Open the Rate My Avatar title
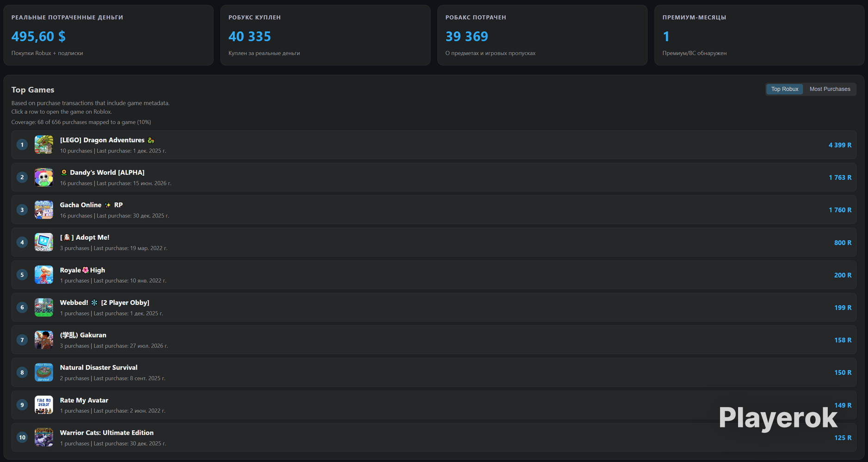 pyautogui.click(x=84, y=400)
